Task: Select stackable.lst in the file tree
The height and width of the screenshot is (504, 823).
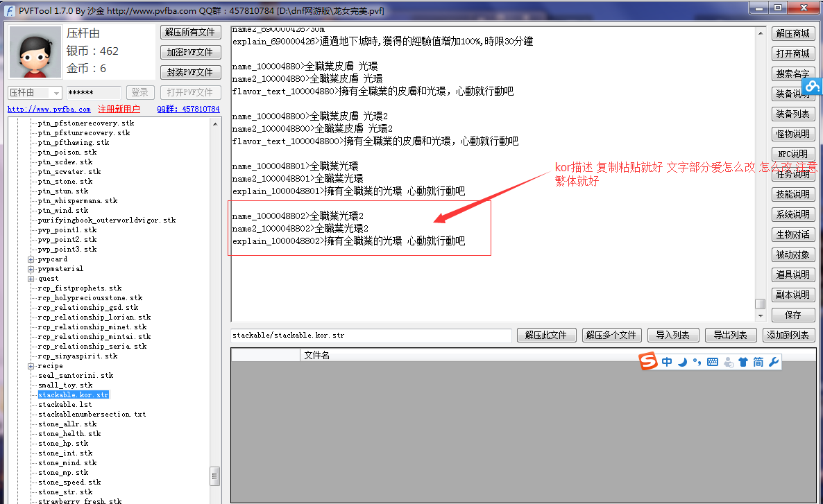Action: click(65, 405)
